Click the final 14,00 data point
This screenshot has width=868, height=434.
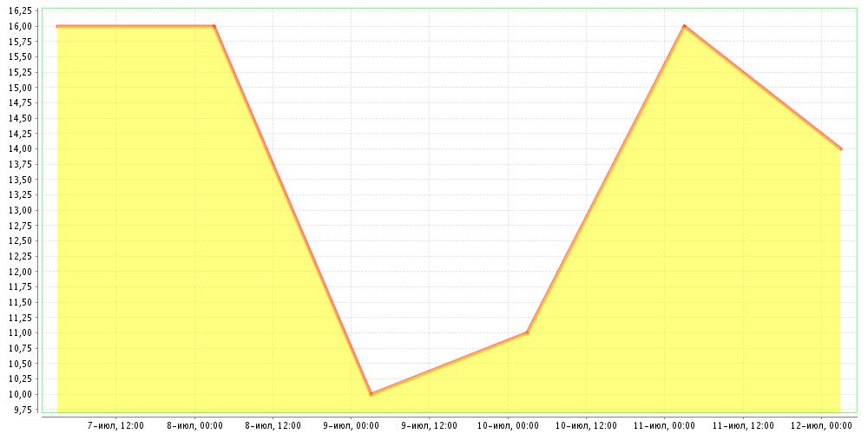(840, 149)
